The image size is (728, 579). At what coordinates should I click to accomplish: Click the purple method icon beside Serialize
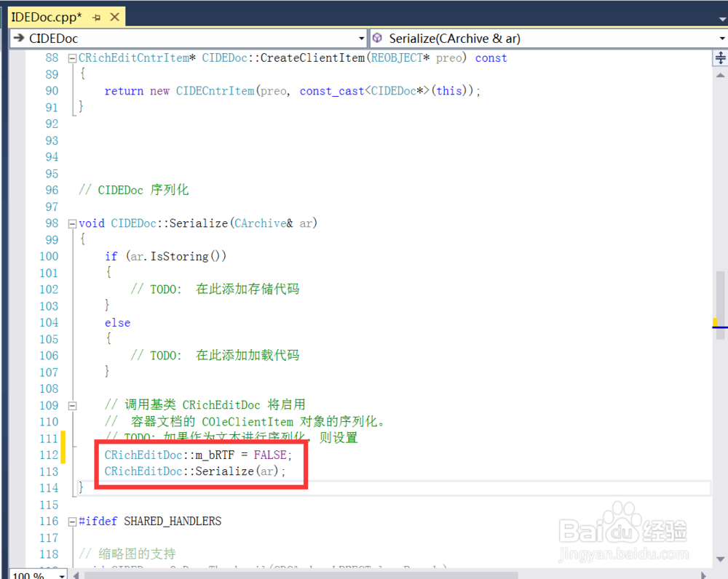click(x=377, y=39)
